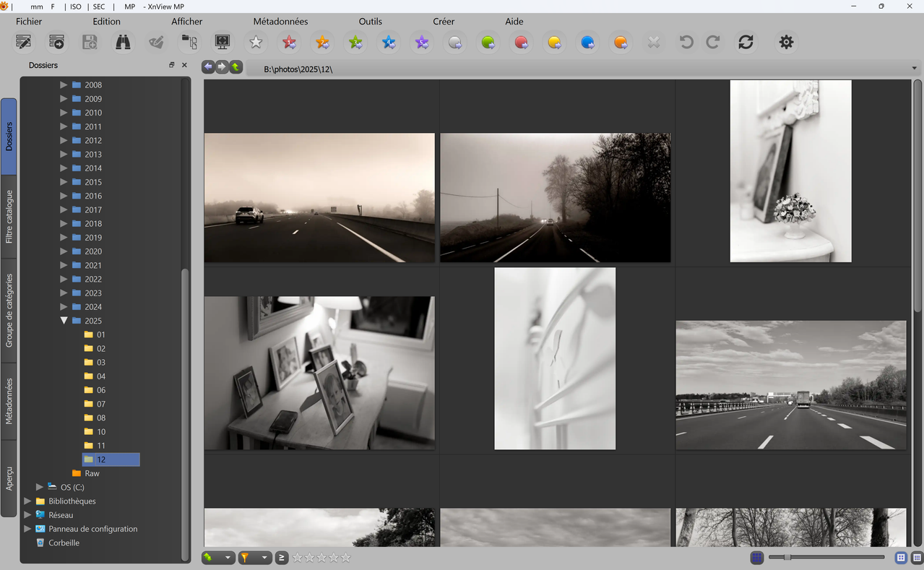Click the save/export disk icon
924x570 pixels.
click(90, 43)
